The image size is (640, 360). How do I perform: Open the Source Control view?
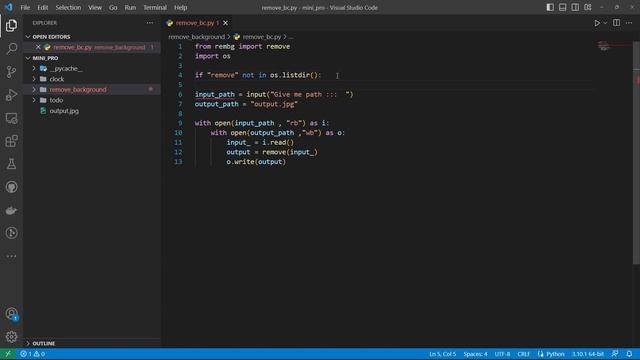11,72
